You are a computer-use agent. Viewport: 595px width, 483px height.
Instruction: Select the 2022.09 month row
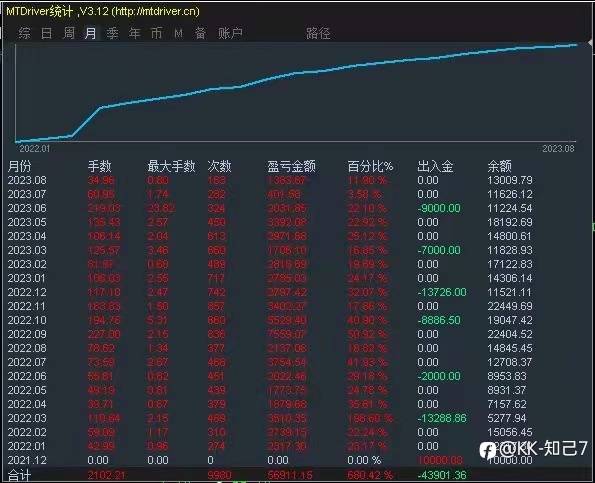pyautogui.click(x=270, y=334)
